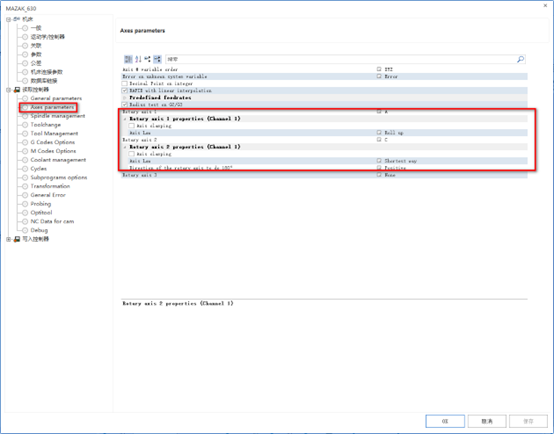Toggle Axis clamping under Rotary axis 1

tap(131, 126)
